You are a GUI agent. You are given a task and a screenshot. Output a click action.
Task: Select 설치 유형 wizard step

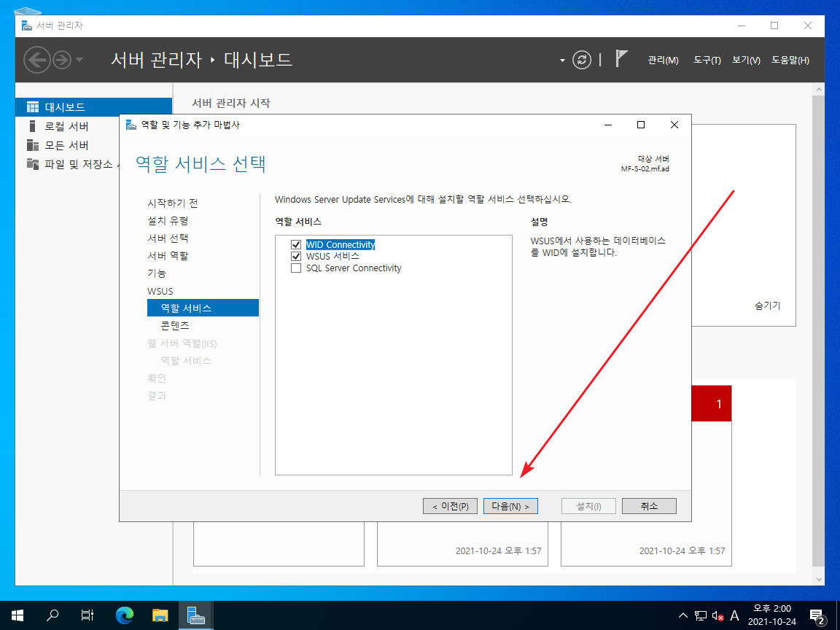point(168,221)
